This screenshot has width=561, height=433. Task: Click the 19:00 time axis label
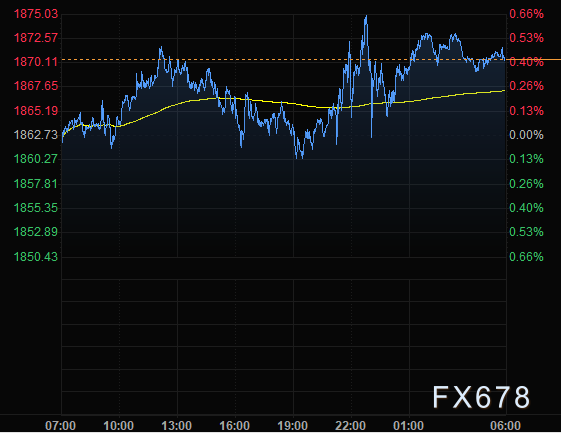pos(293,426)
